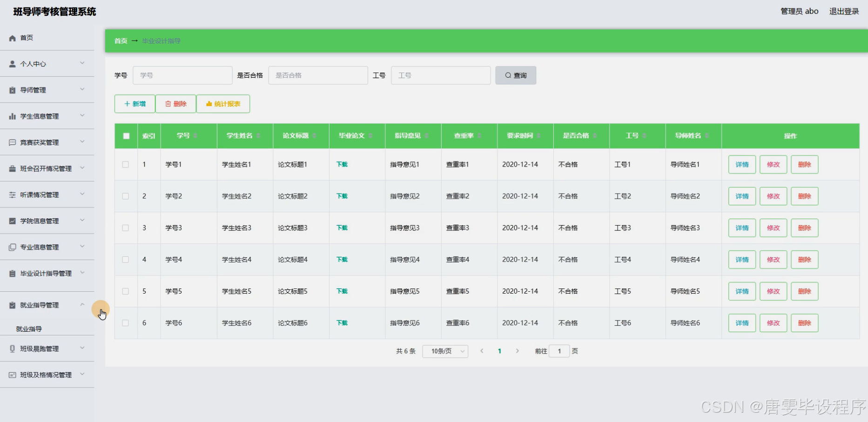This screenshot has height=422, width=868.
Task: Click 详情 for row 学号1
Action: click(x=742, y=165)
